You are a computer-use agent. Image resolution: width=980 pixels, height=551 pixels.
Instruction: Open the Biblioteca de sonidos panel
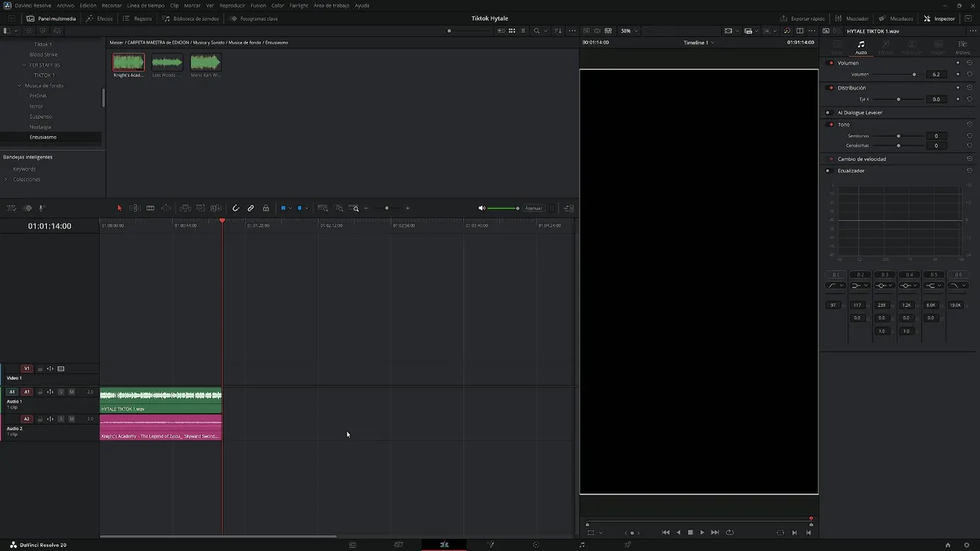pyautogui.click(x=191, y=18)
